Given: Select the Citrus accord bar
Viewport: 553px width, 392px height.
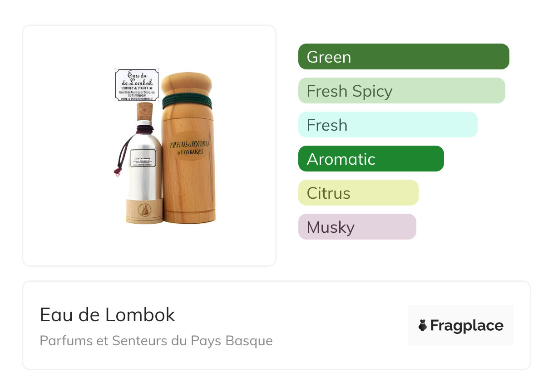Looking at the screenshot, I should coord(358,193).
